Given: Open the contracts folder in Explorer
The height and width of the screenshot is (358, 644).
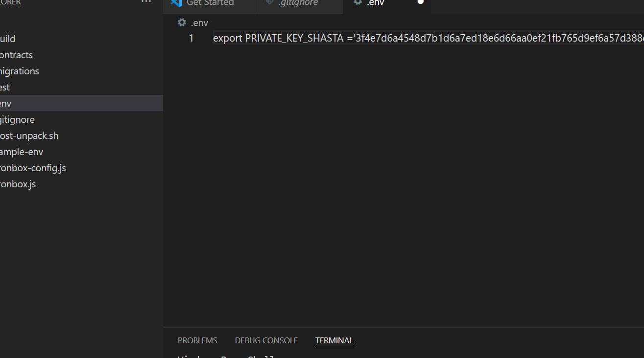Looking at the screenshot, I should click(x=17, y=55).
